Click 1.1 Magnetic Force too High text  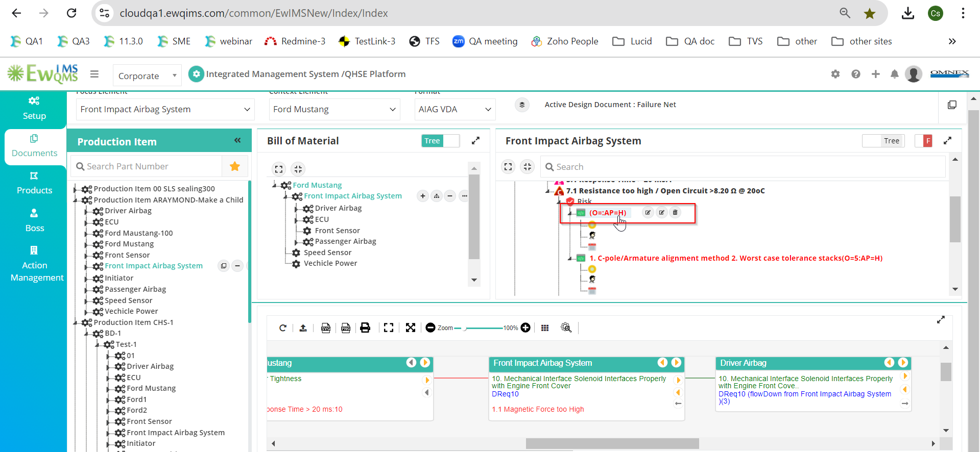pos(538,409)
